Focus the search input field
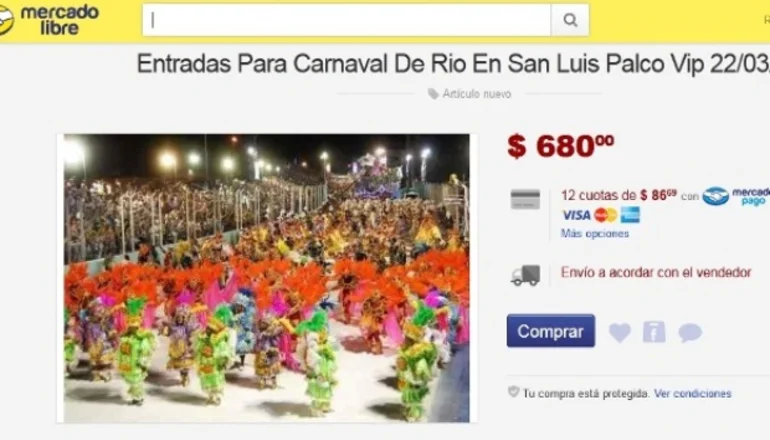Image resolution: width=770 pixels, height=440 pixels. coord(347,20)
